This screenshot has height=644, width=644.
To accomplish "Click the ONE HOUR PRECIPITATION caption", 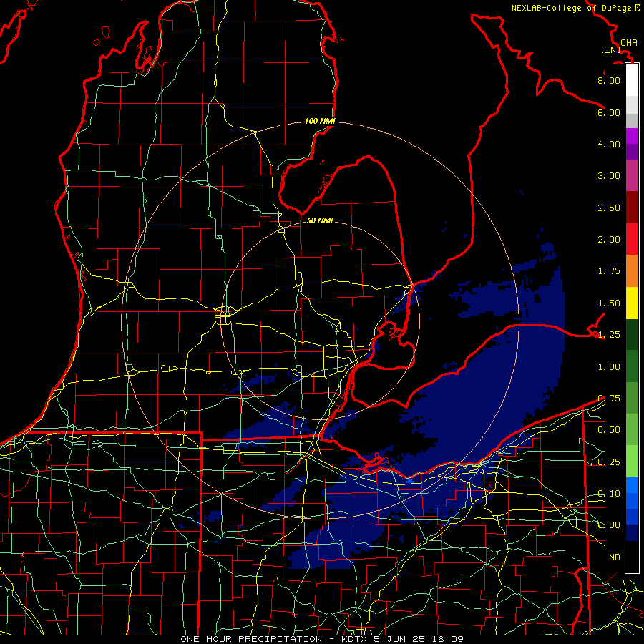I will point(251,639).
